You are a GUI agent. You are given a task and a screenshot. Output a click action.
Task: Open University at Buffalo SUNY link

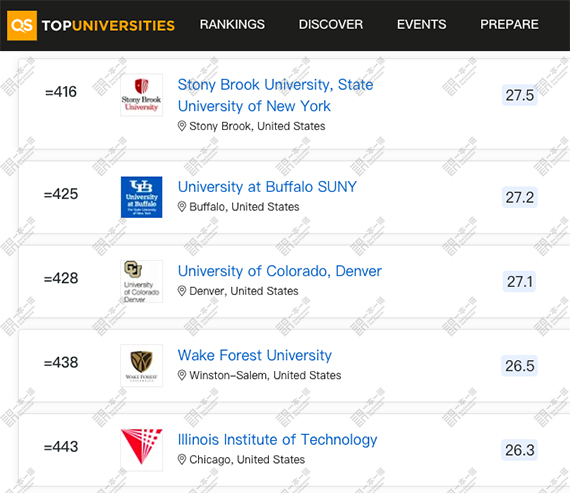pyautogui.click(x=267, y=187)
